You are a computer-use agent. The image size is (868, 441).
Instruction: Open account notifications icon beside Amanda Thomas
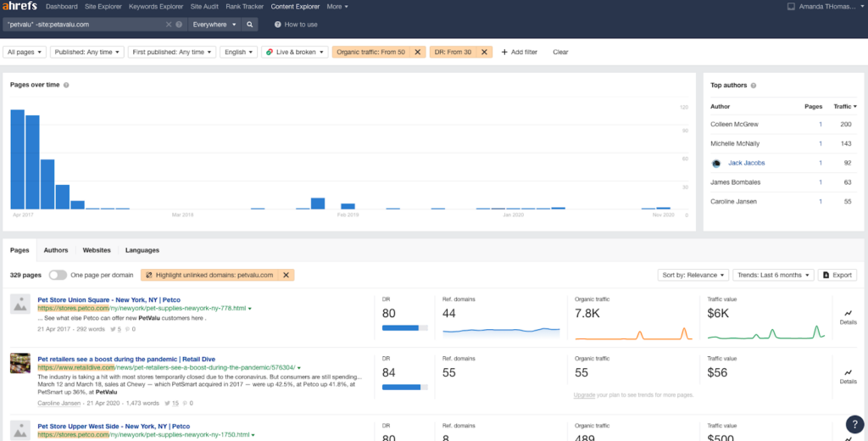click(x=791, y=7)
